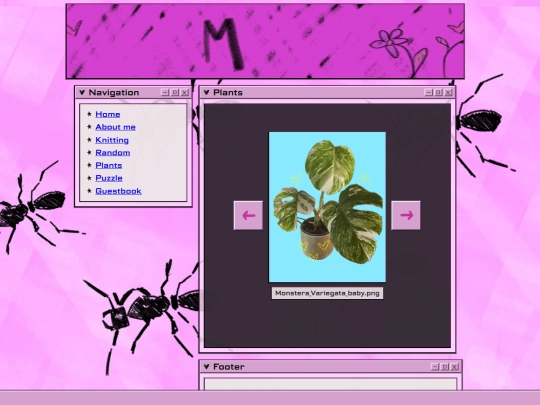Collapse the Navigation panel heart triangle
Screen dimensions: 540x405
(82, 92)
